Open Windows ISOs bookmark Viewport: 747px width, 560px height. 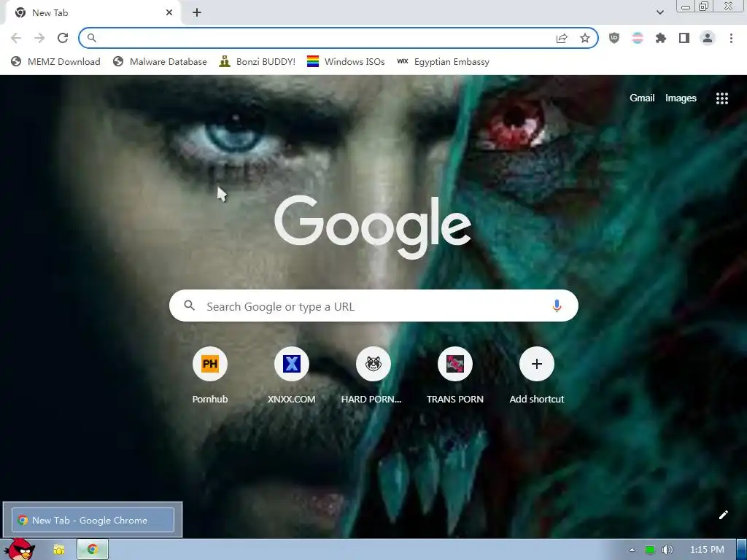click(346, 61)
